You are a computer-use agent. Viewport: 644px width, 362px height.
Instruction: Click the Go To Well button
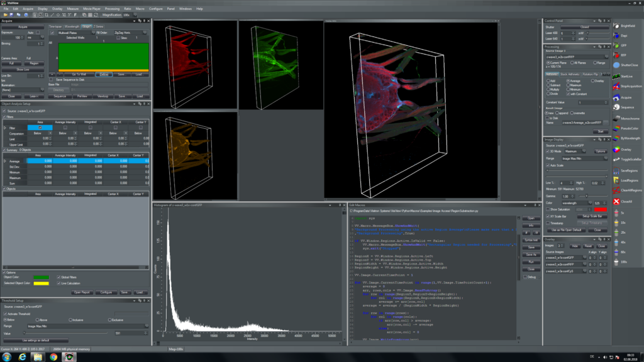point(79,75)
